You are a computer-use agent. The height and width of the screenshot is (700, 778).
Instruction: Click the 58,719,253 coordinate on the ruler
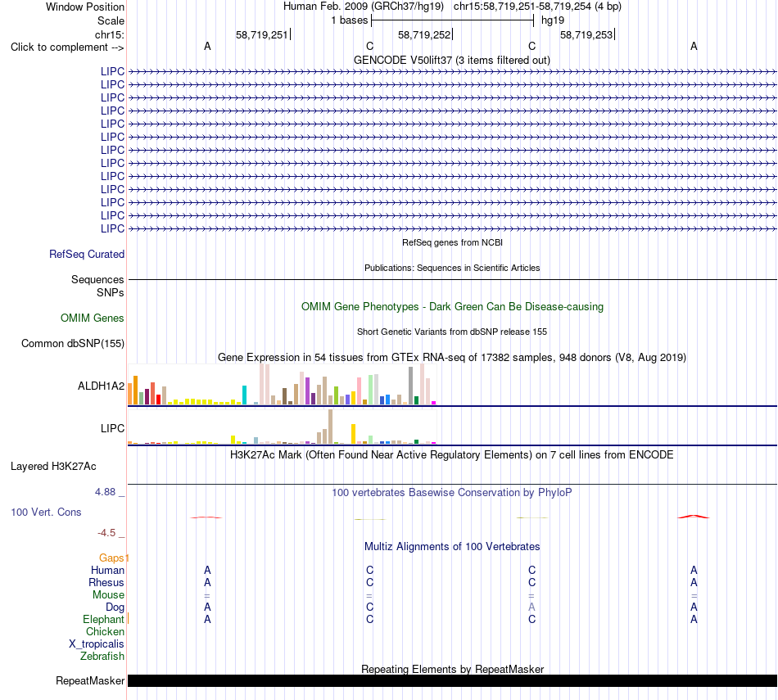click(586, 34)
